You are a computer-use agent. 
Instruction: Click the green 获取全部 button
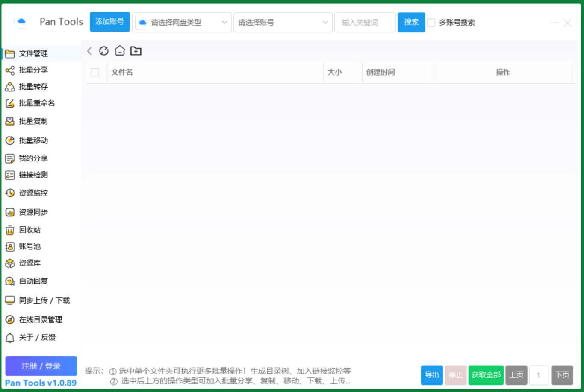[x=486, y=374]
